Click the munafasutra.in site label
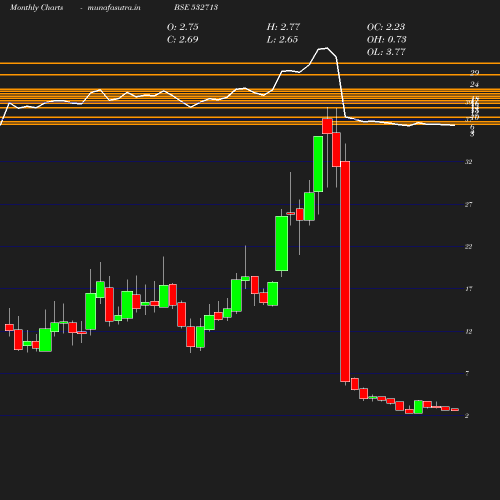500x500 pixels. coord(114,7)
